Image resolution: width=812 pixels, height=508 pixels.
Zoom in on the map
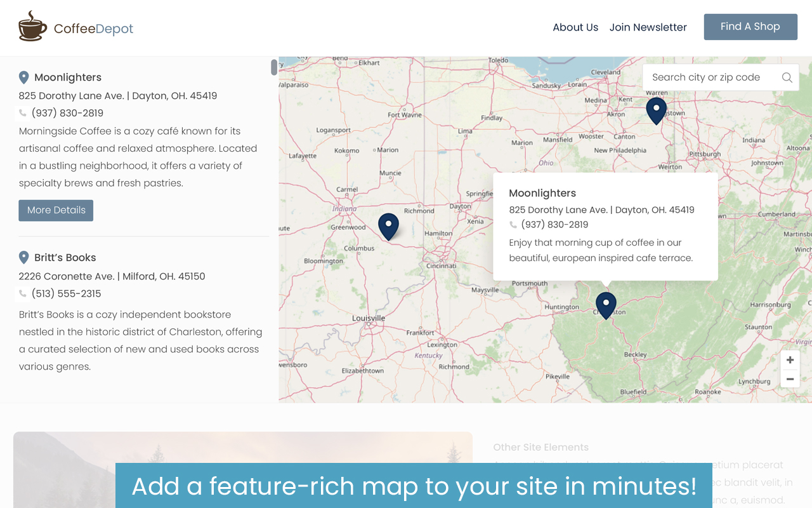(790, 360)
